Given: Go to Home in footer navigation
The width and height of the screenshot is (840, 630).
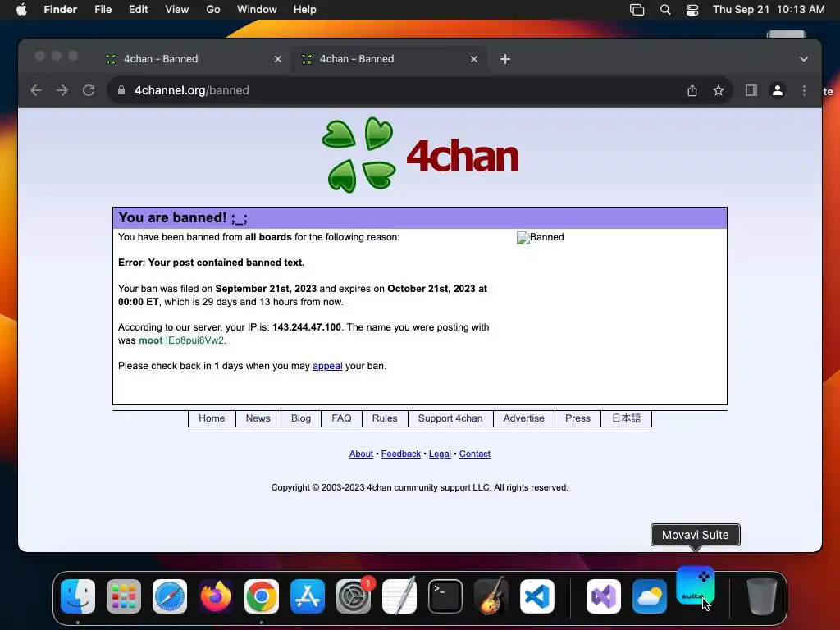Looking at the screenshot, I should 212,418.
